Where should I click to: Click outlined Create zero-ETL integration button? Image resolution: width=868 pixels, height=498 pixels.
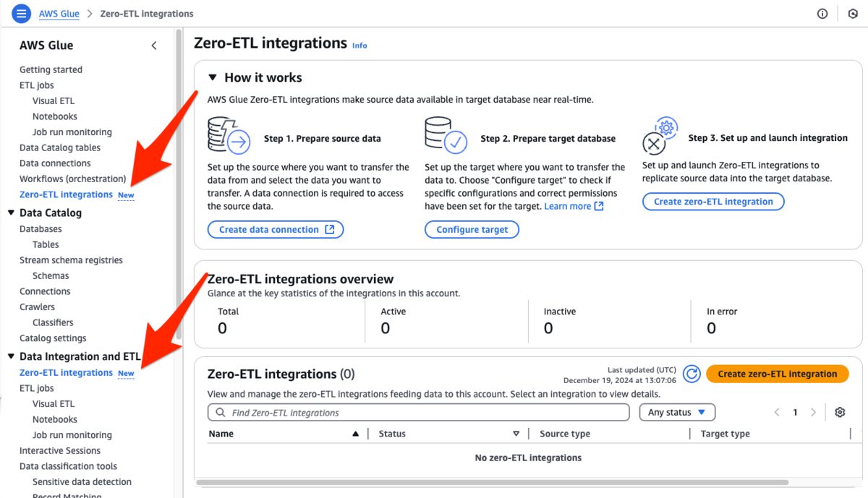[x=713, y=202]
